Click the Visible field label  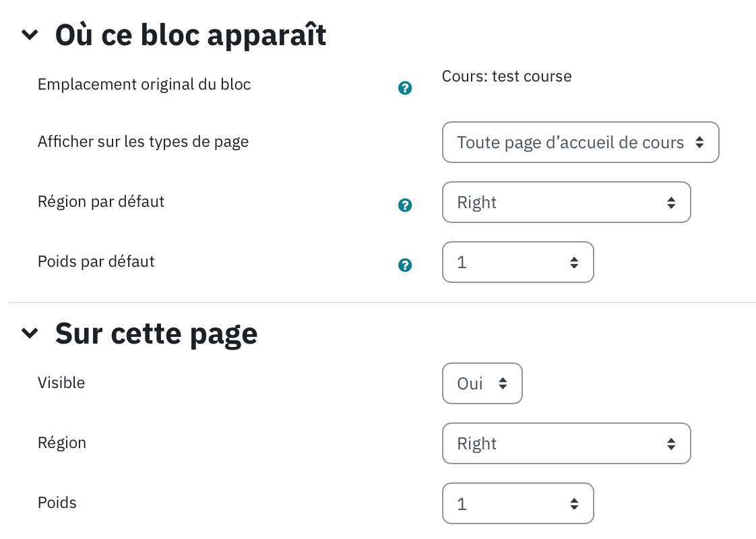coord(61,383)
